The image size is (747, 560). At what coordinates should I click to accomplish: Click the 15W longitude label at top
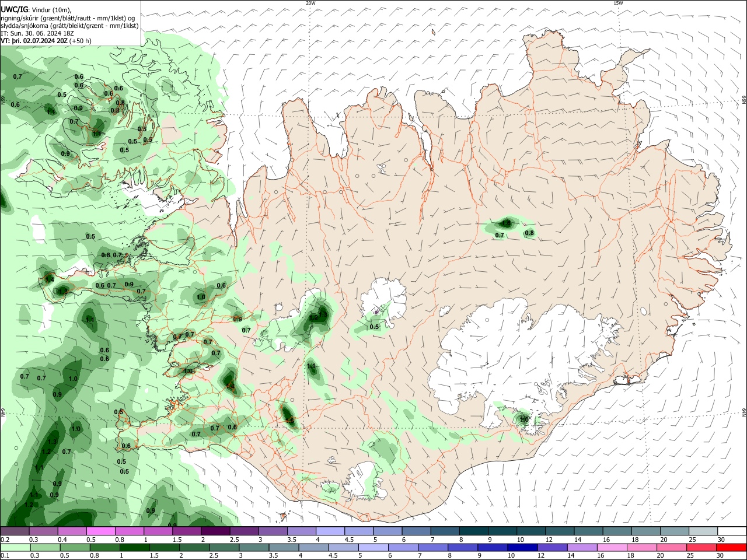[x=618, y=3]
